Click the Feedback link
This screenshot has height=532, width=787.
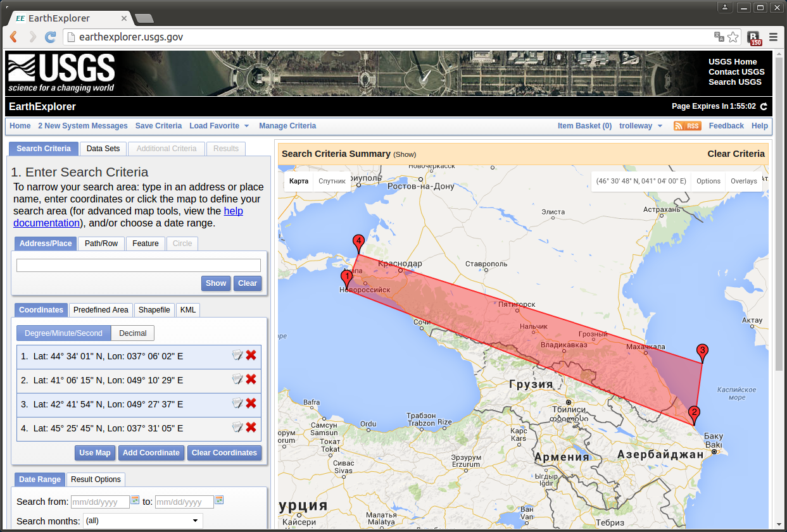[726, 126]
